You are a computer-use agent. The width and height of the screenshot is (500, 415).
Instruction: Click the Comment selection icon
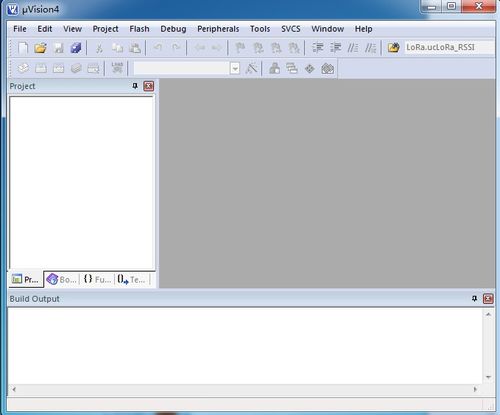pyautogui.click(x=353, y=48)
